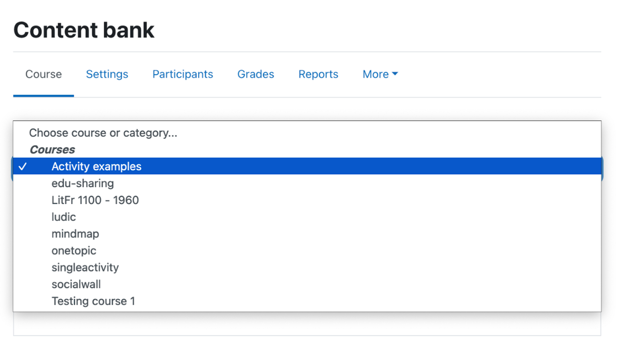
Task: Pick singleactivity in the course list
Action: [x=307, y=267]
